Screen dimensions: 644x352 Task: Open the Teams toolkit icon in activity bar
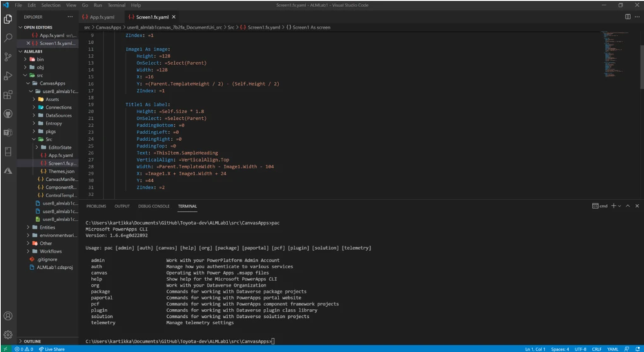(x=8, y=133)
